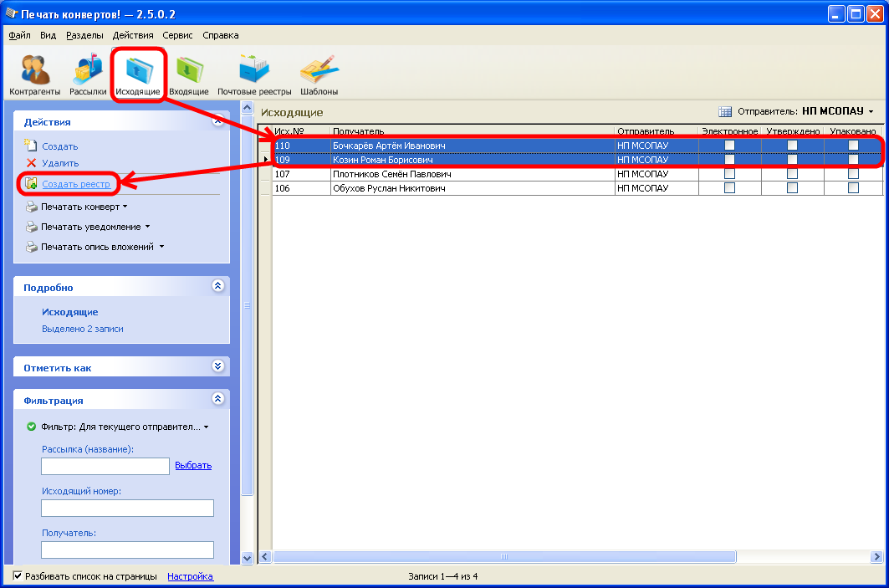Open the Сервис menu
This screenshot has height=588, width=889.
[177, 35]
